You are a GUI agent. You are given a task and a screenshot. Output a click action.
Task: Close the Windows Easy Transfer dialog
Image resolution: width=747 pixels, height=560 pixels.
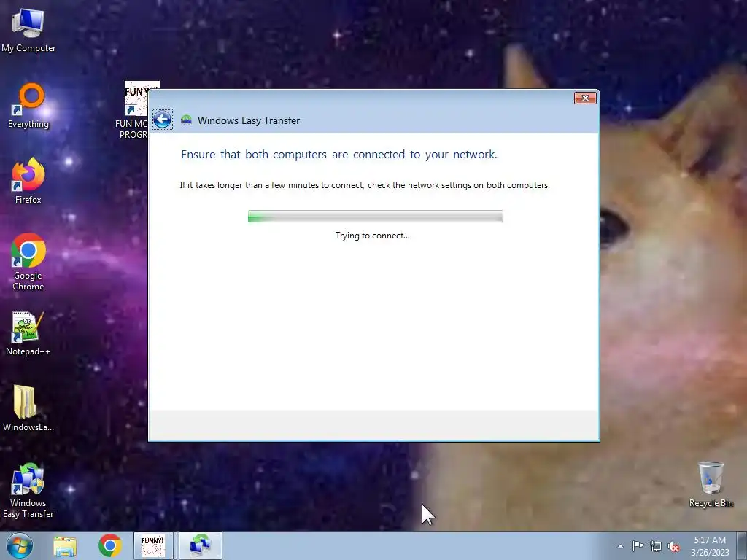[x=585, y=98]
